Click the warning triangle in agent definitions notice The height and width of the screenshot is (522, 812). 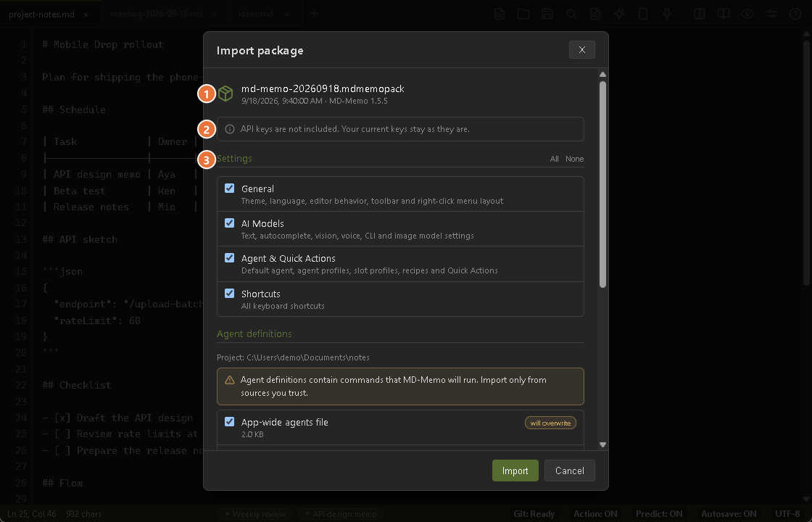point(230,380)
